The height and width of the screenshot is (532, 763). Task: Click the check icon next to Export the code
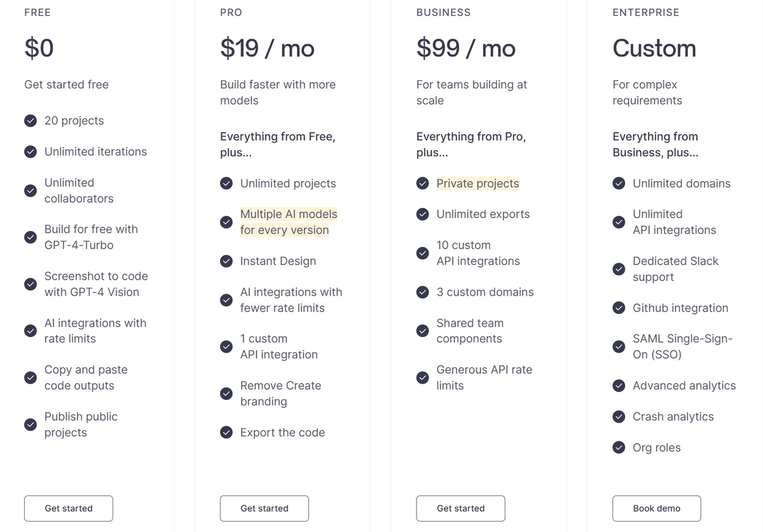coord(226,433)
